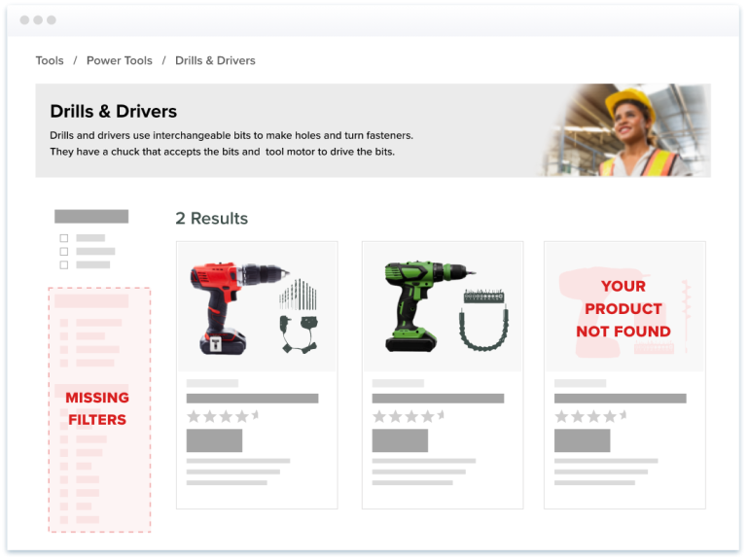Open the red drill product image
747x560 pixels.
(x=257, y=307)
